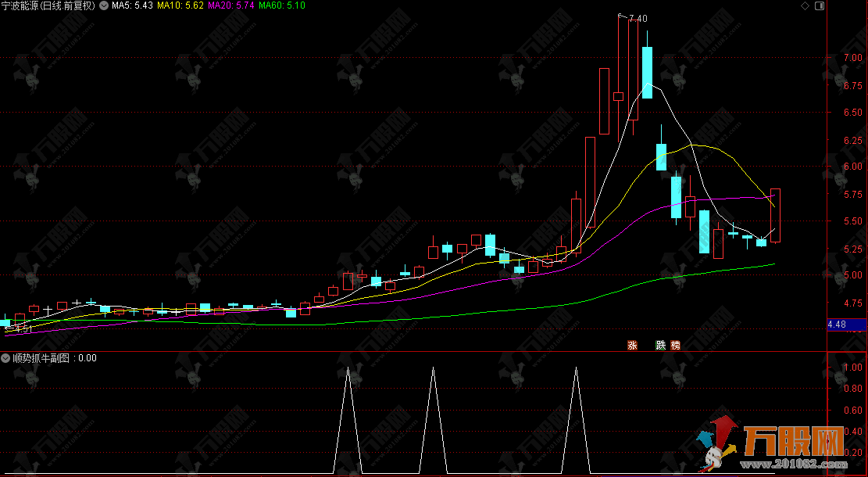
Task: Click the 7.40 high price annotation
Action: pyautogui.click(x=638, y=18)
